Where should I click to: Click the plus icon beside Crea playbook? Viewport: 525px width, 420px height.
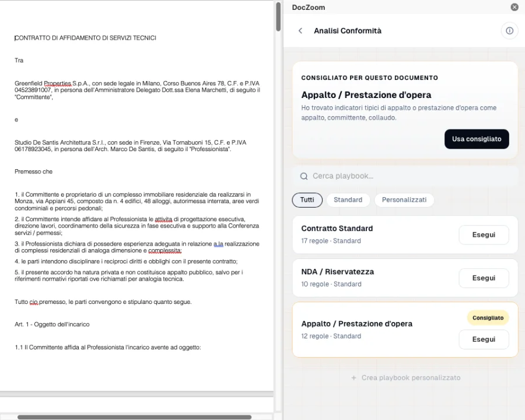pyautogui.click(x=353, y=378)
